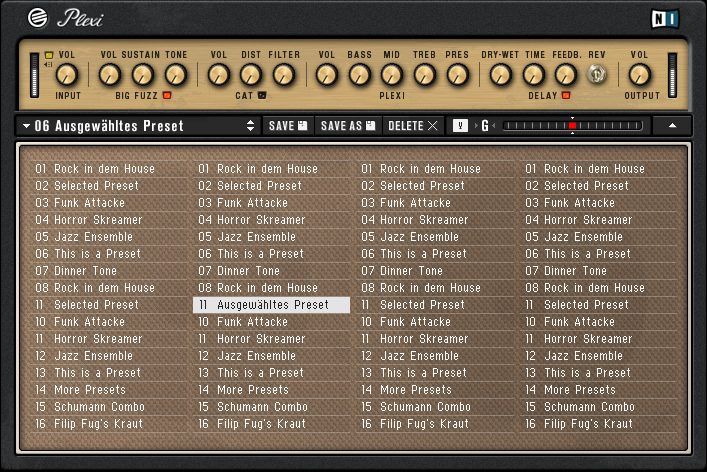
Task: Click the DELETE button
Action: (x=413, y=126)
